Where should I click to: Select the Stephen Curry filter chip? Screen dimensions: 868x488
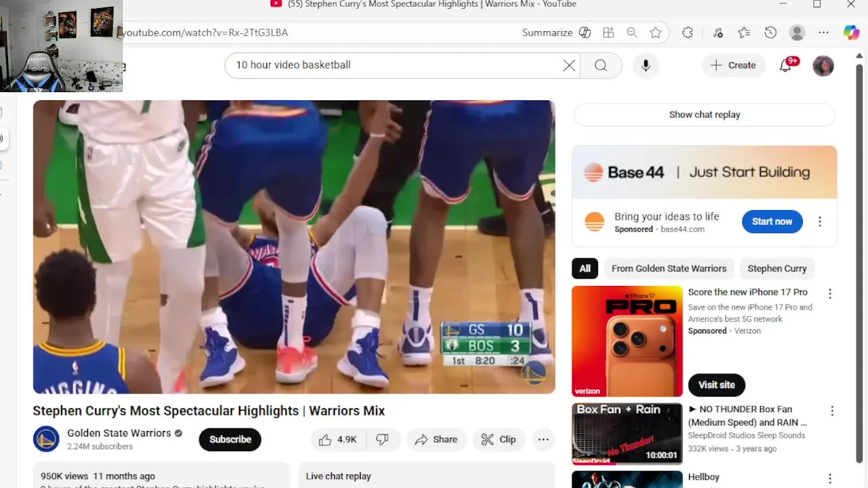[x=777, y=268]
